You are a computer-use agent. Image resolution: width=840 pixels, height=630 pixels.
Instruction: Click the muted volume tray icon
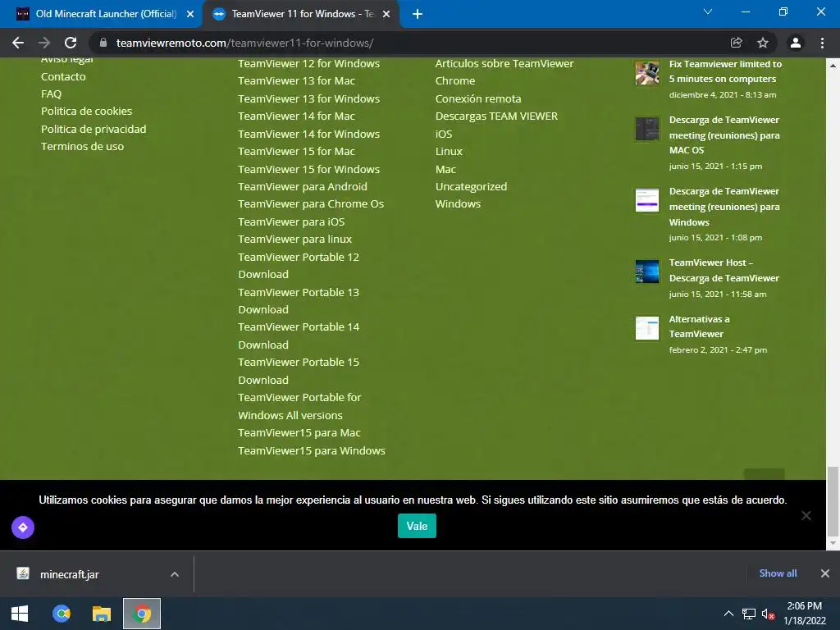pos(768,614)
